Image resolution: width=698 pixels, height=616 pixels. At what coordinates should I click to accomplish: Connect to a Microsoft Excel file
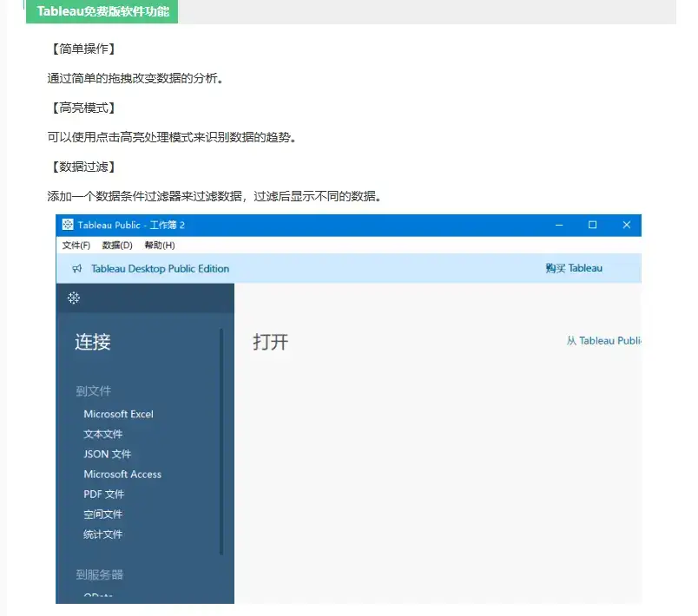(119, 414)
